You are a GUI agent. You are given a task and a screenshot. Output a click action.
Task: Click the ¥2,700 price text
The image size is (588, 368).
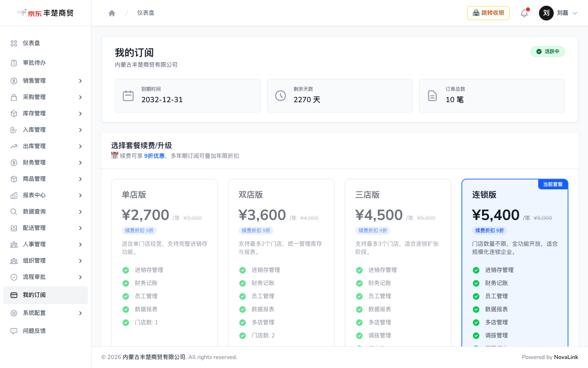tap(145, 215)
